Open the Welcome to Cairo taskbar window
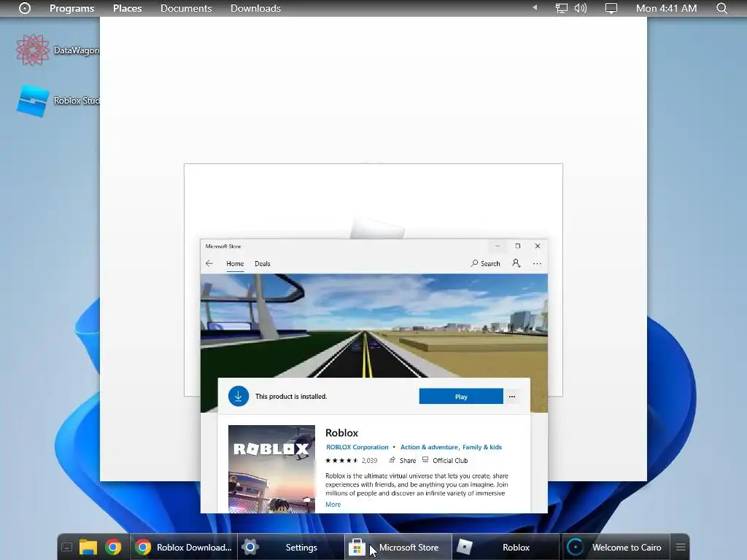The height and width of the screenshot is (560, 747). 616,547
